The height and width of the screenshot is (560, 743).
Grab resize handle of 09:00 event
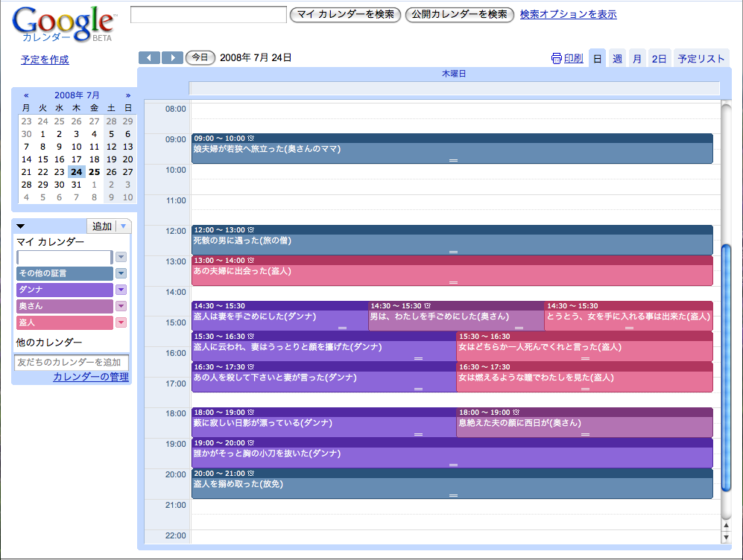[454, 160]
